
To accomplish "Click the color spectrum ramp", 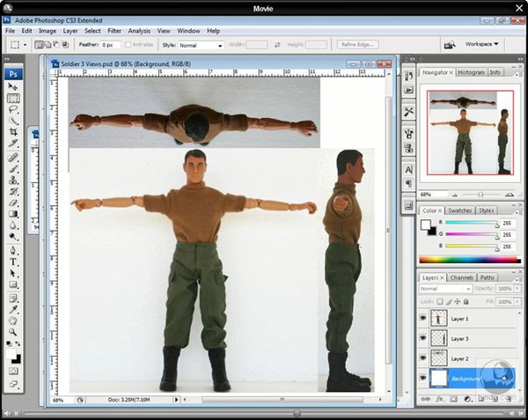I will coord(469,260).
